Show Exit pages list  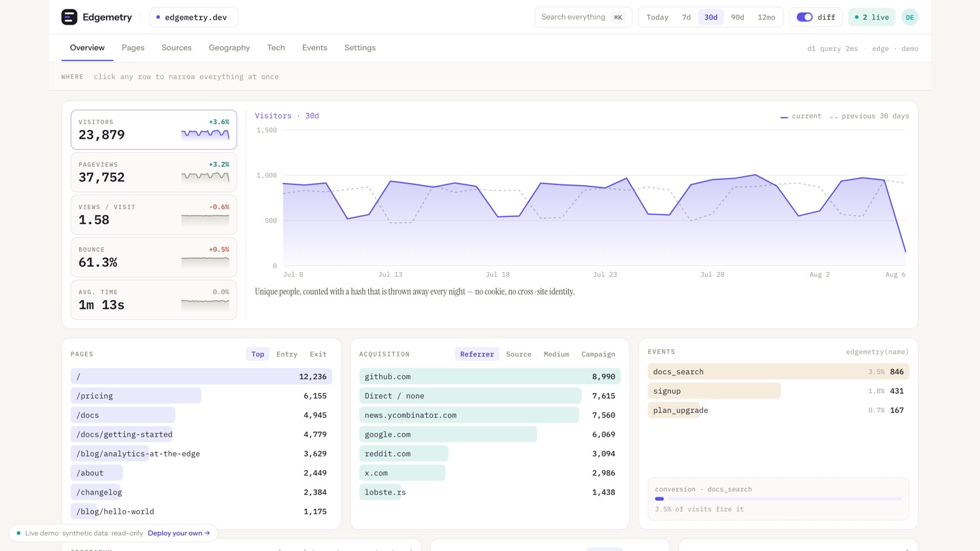click(318, 354)
